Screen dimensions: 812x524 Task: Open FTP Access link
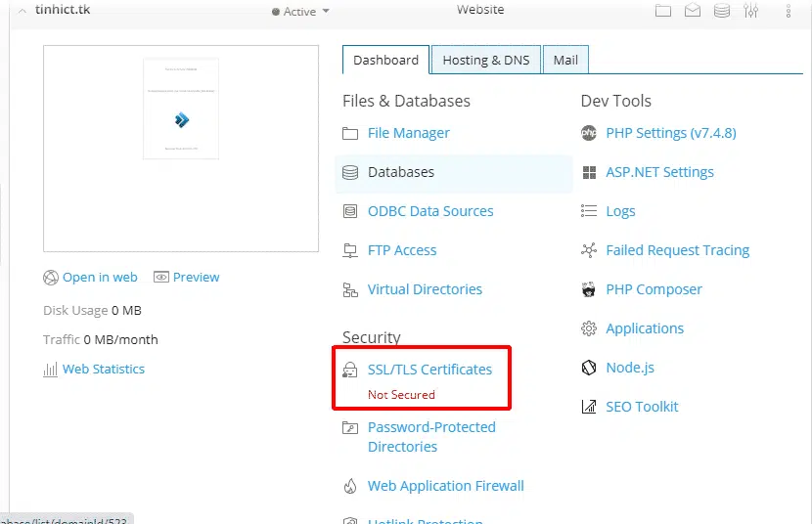tap(402, 250)
